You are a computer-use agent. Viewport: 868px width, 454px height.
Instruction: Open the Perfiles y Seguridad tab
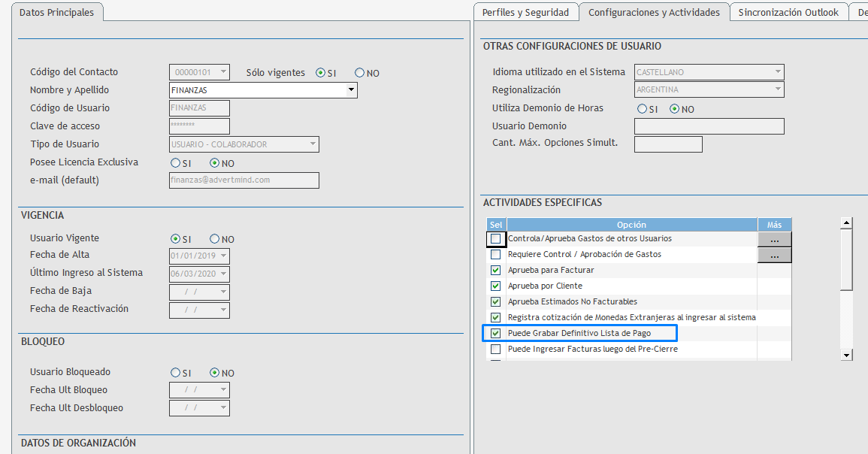click(x=526, y=13)
